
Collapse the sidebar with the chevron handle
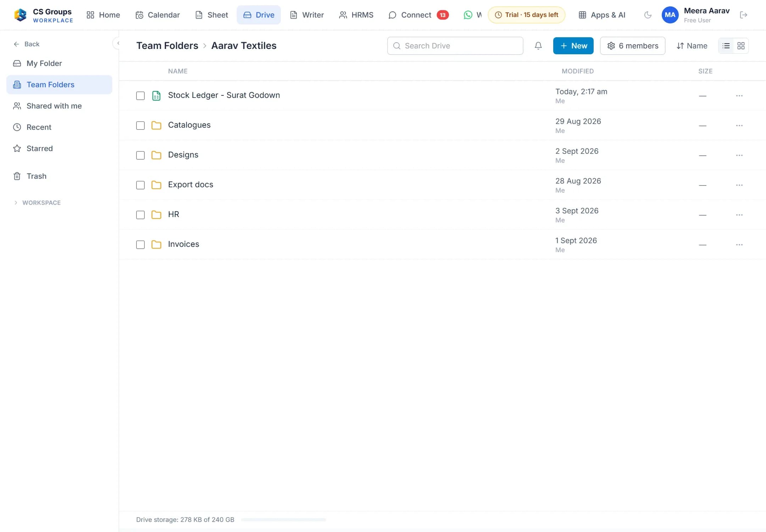click(x=117, y=43)
